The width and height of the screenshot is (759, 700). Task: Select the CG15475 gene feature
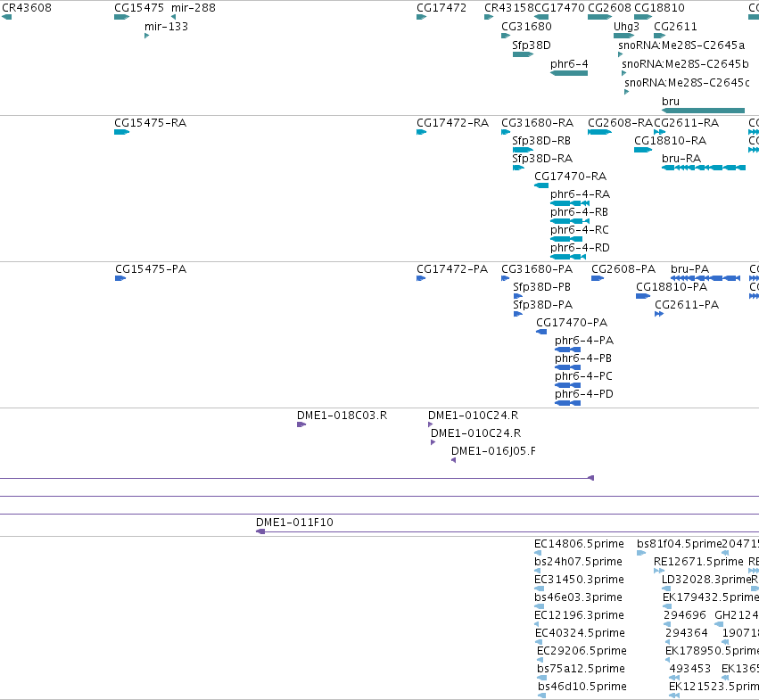click(x=121, y=17)
